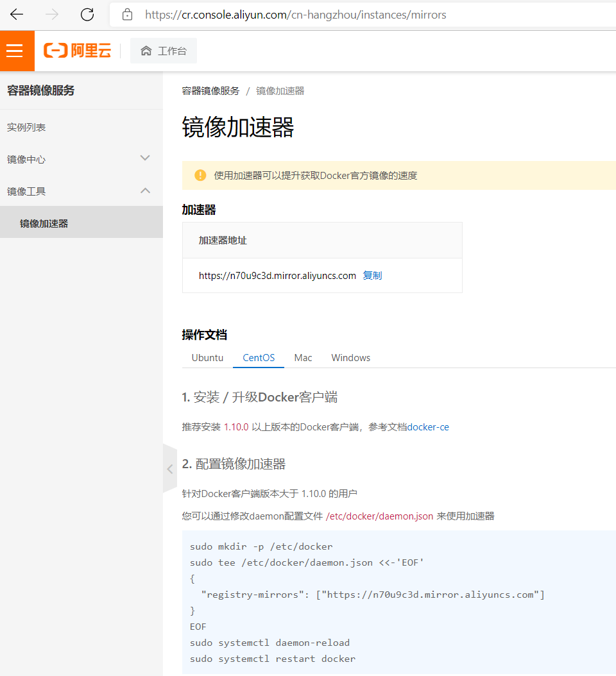
Task: Open the docker-ce documentation link
Action: tap(428, 427)
